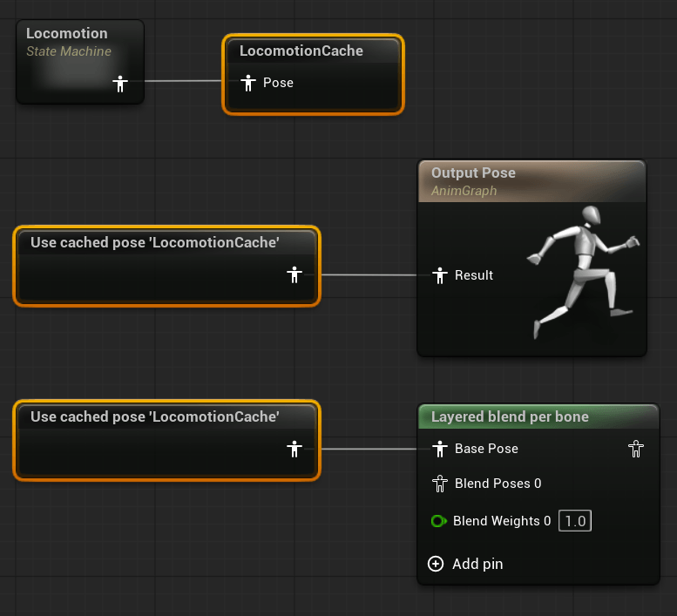Select the Locomotion state machine node title
This screenshot has width=677, height=616.
click(67, 34)
